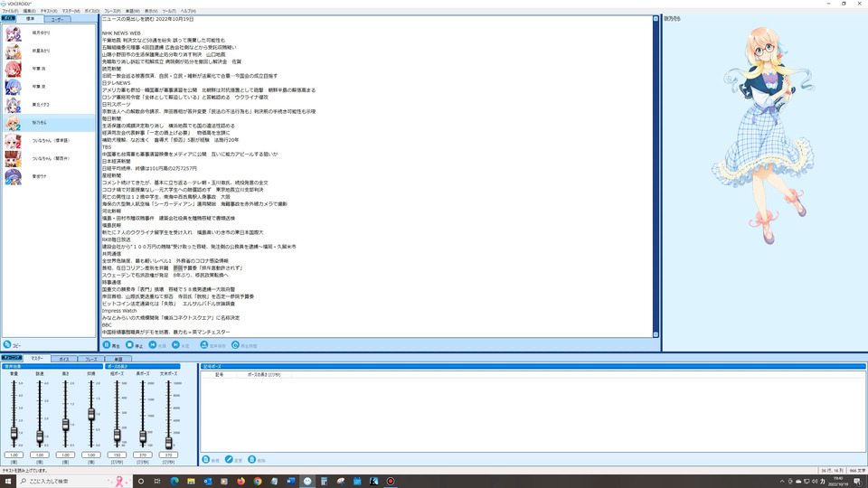Open File Explorer from the taskbar
The height and width of the screenshot is (488, 868).
(191, 482)
